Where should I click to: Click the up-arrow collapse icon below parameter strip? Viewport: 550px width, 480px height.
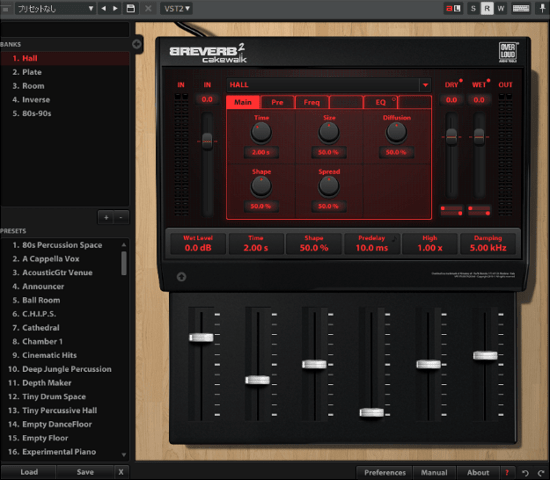coord(181,277)
